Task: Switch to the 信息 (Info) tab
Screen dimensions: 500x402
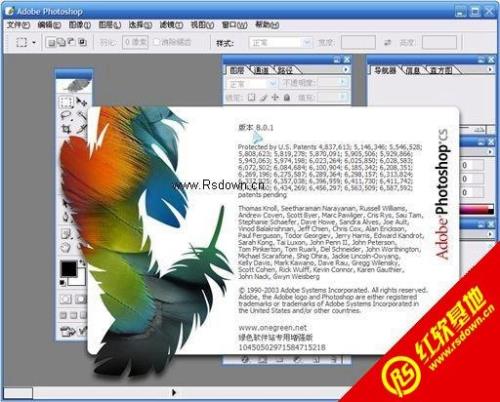Action: (x=413, y=70)
